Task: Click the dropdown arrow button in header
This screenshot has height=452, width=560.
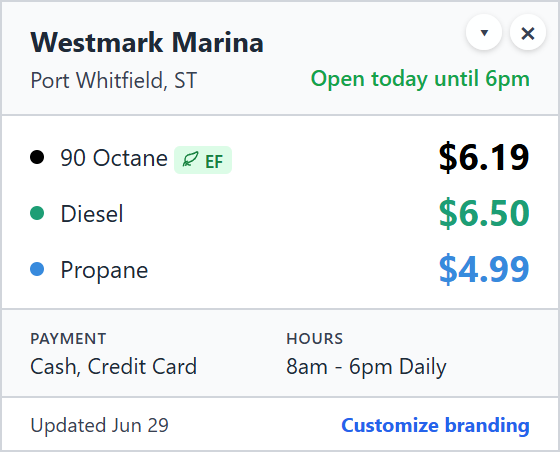Action: click(484, 33)
